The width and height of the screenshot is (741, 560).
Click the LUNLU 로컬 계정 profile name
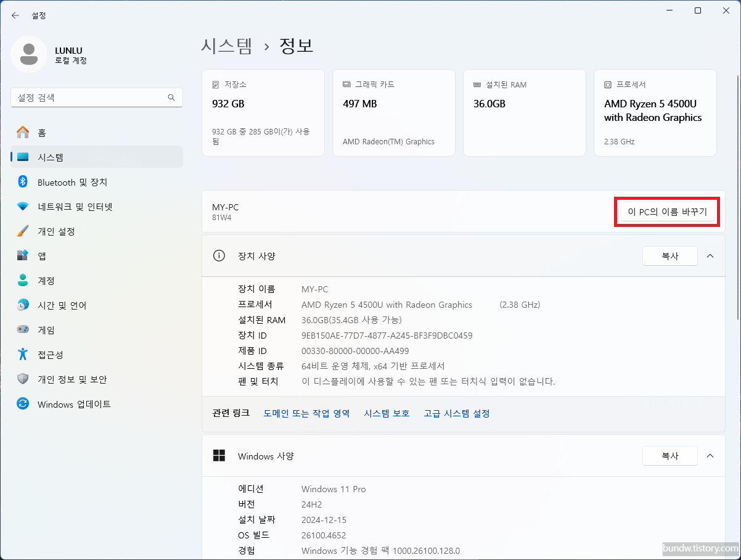click(x=71, y=55)
